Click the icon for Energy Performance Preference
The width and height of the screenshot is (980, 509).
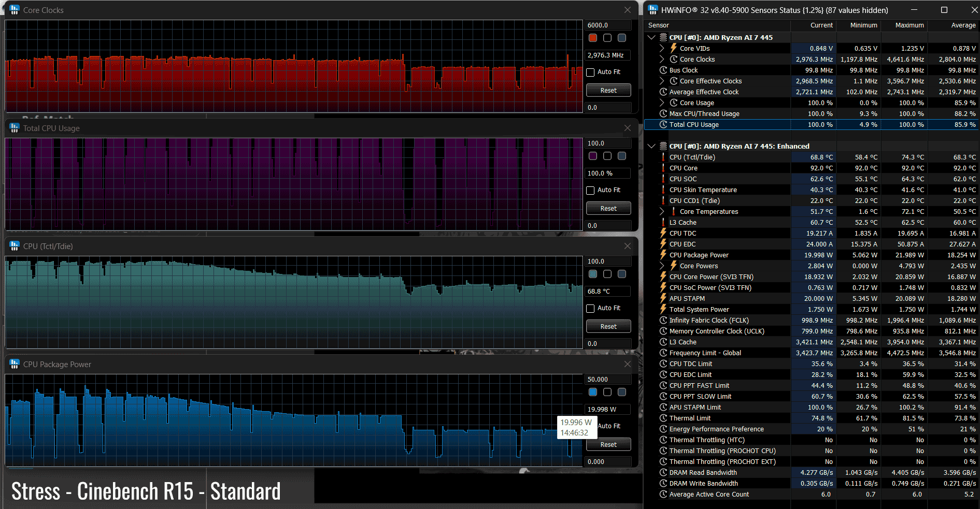[x=663, y=429]
